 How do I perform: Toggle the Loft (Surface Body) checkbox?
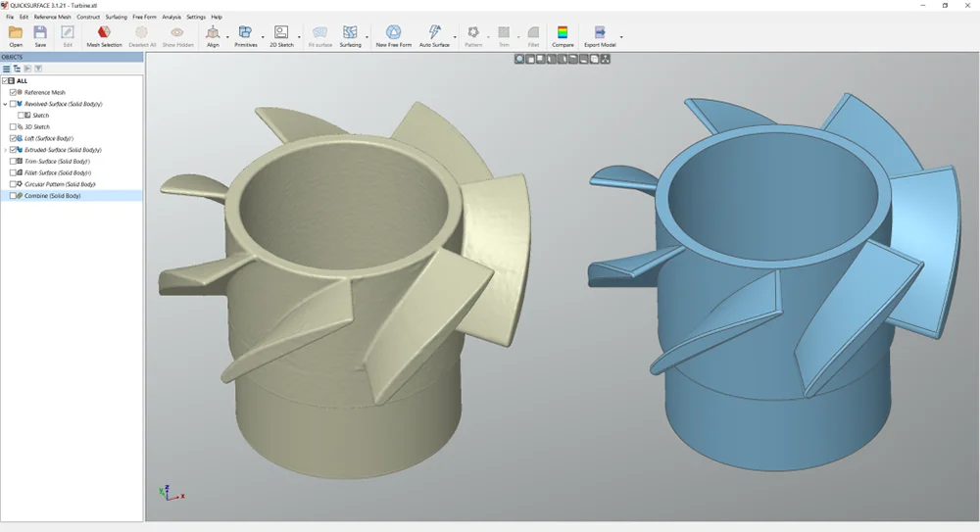pyautogui.click(x=14, y=138)
